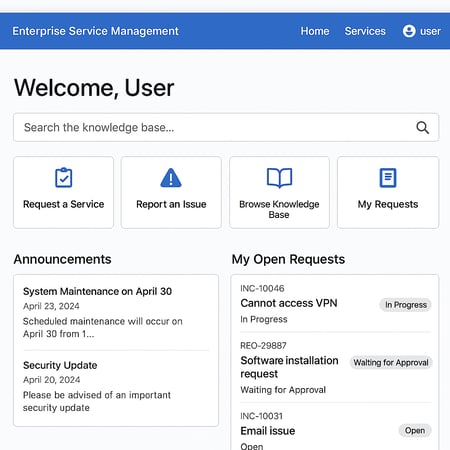Image resolution: width=450 pixels, height=450 pixels.
Task: Click 'Please be advised of an important' text
Action: point(97,395)
